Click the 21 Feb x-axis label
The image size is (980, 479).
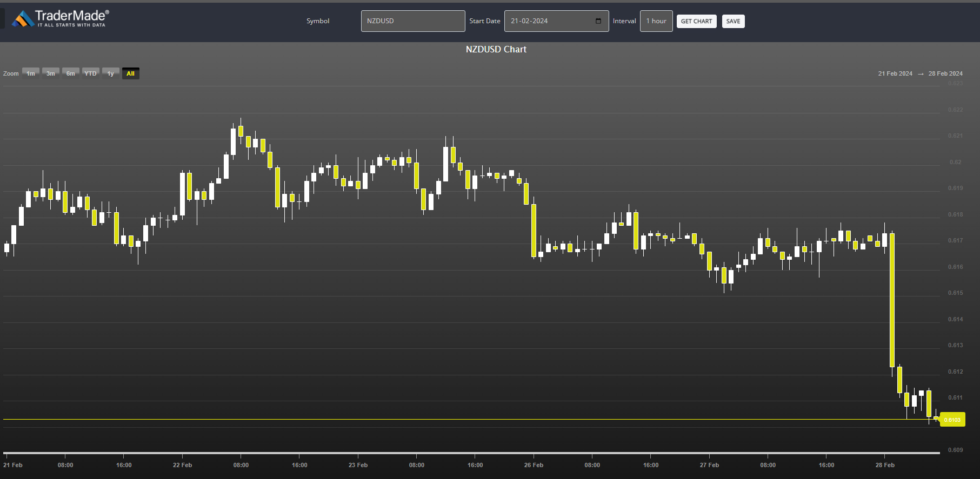pos(13,465)
